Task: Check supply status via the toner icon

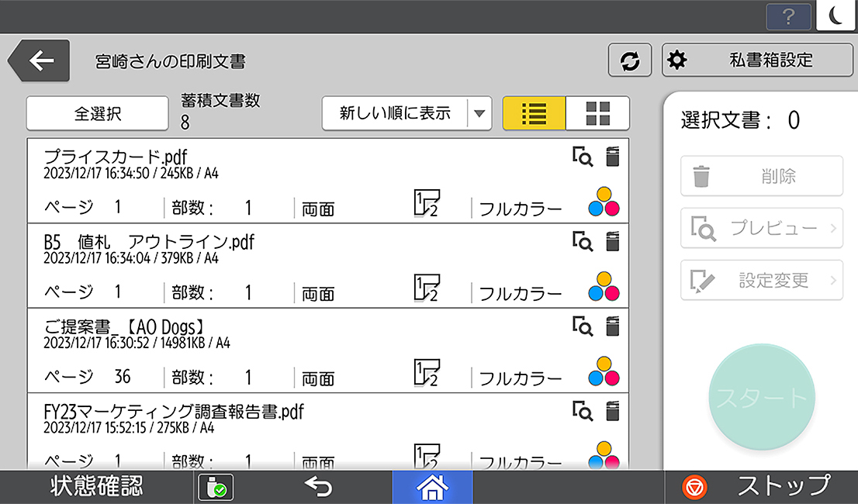Action: (x=216, y=488)
